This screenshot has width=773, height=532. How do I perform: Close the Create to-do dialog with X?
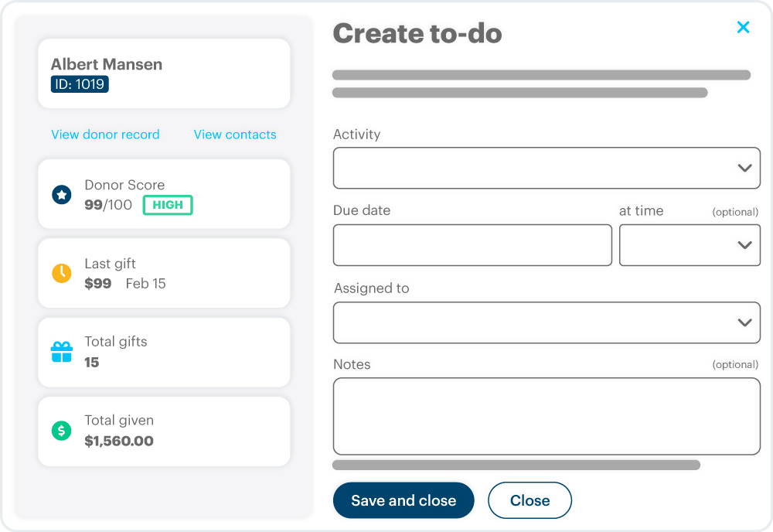744,28
